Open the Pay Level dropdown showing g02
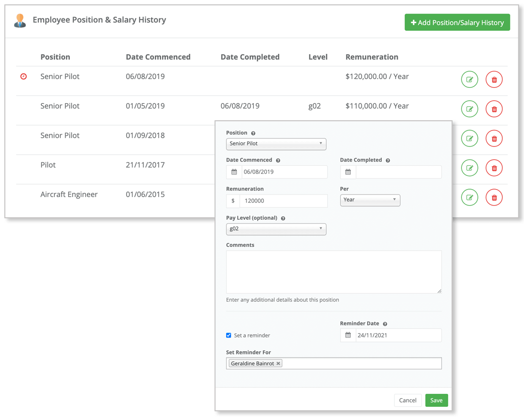This screenshot has width=524, height=420. point(276,229)
